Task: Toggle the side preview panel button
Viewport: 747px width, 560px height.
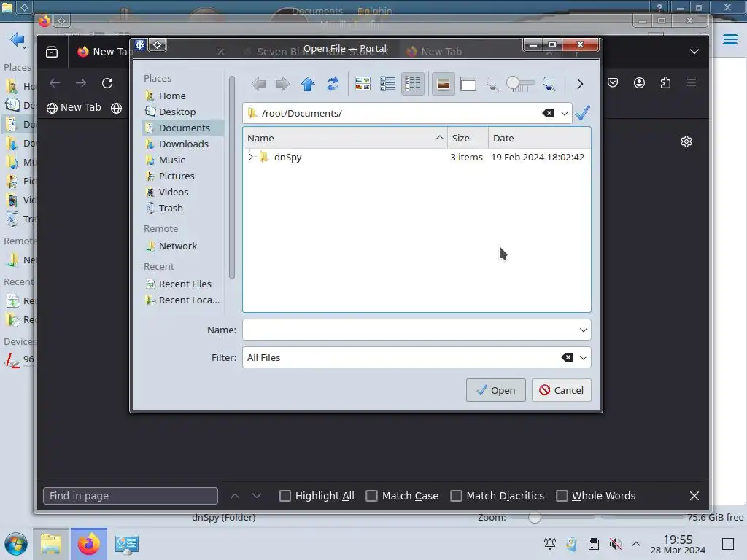Action: pyautogui.click(x=468, y=85)
